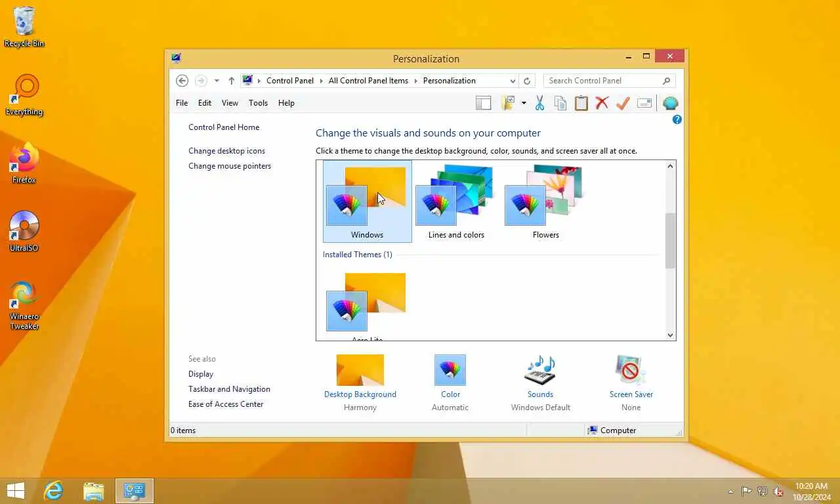Open the Windows Start button

click(x=15, y=491)
